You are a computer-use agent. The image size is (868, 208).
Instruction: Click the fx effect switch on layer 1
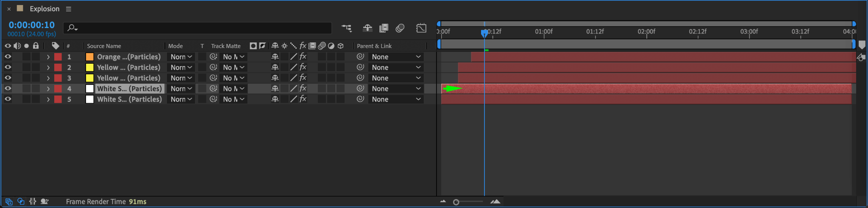click(x=303, y=56)
